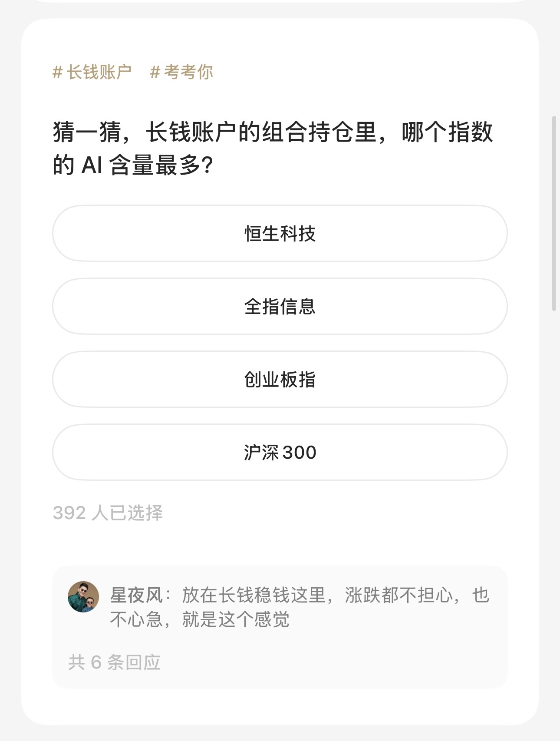Image resolution: width=560 pixels, height=741 pixels.
Task: Vote for the 创业板指 option
Action: pyautogui.click(x=280, y=379)
